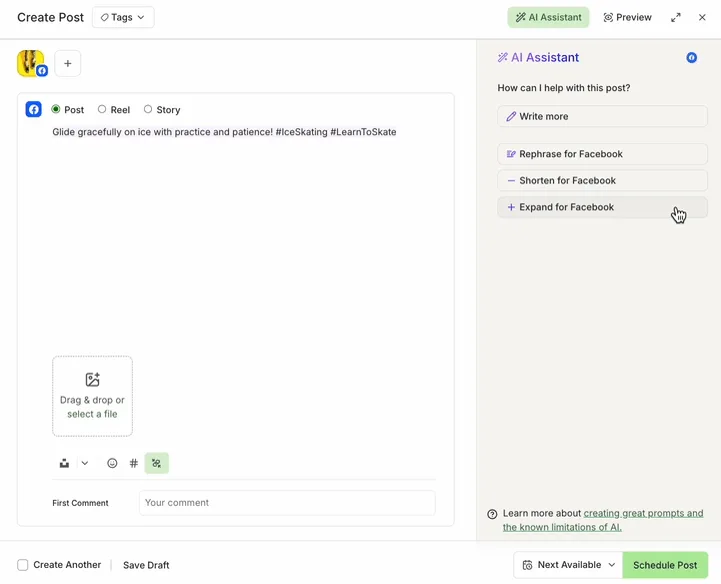Open the Tags dropdown
Image resolution: width=721 pixels, height=584 pixels.
(123, 17)
